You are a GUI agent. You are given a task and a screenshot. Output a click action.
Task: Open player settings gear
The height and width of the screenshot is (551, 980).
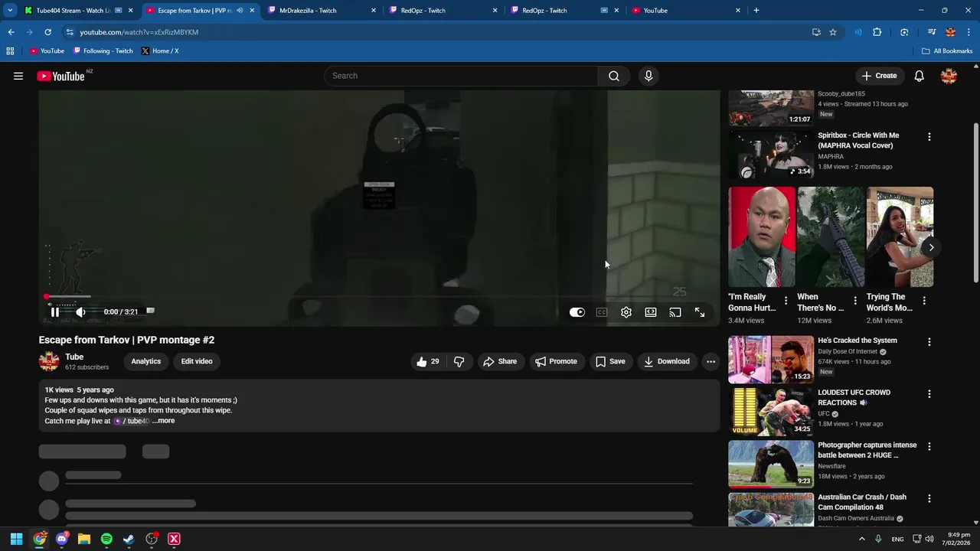point(626,312)
